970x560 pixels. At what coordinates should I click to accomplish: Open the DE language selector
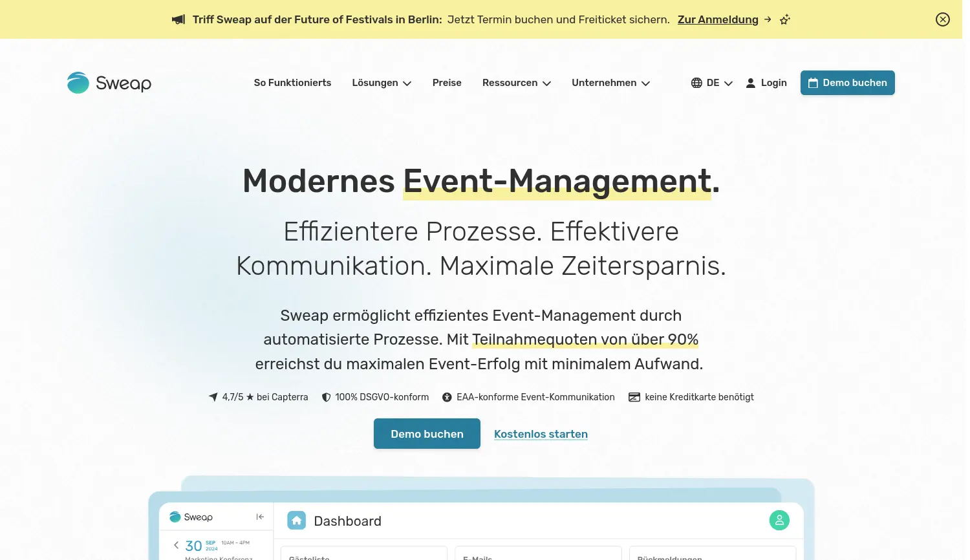pos(719,83)
